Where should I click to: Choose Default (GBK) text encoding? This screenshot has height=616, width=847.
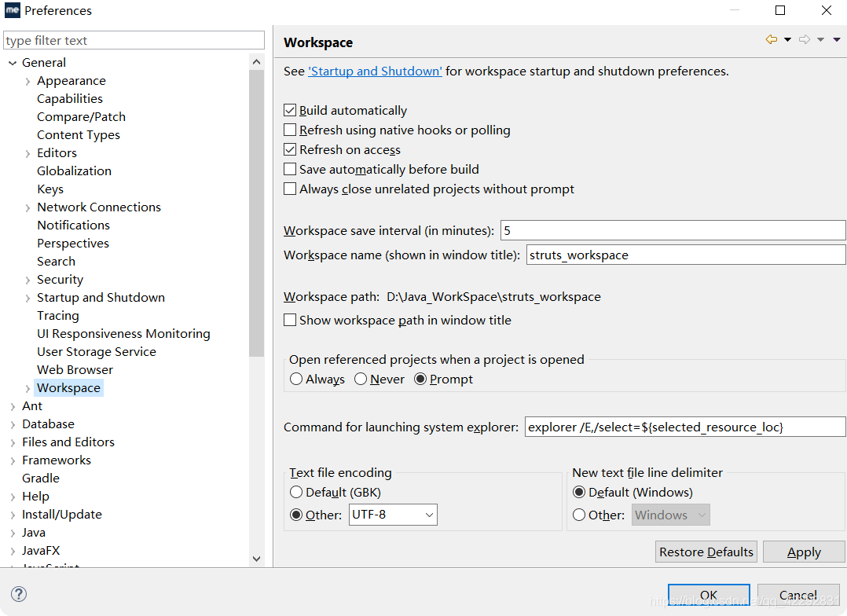pos(296,492)
